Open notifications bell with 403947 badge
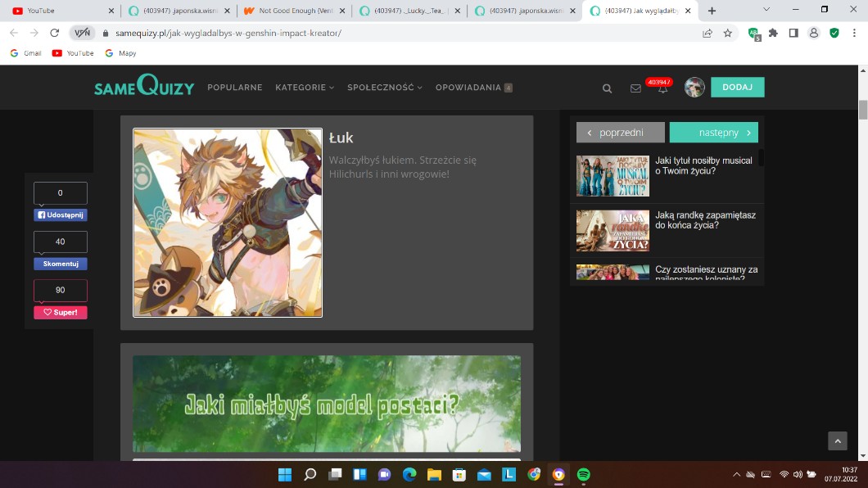 662,88
